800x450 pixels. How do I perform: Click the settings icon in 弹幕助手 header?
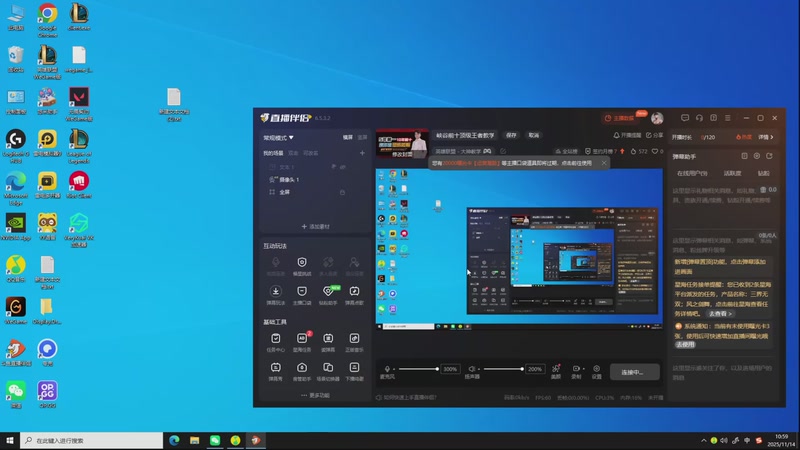click(x=757, y=156)
